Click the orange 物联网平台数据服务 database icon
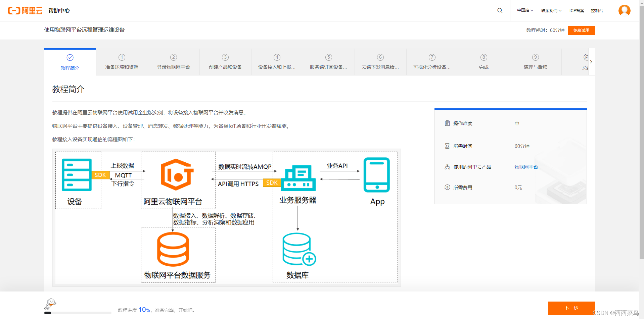644x319 pixels. [x=173, y=249]
